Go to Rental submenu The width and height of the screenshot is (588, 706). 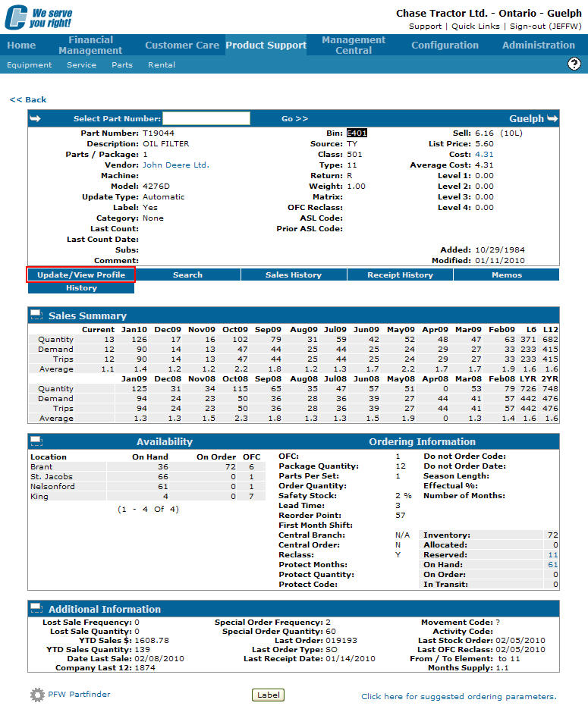pos(162,65)
